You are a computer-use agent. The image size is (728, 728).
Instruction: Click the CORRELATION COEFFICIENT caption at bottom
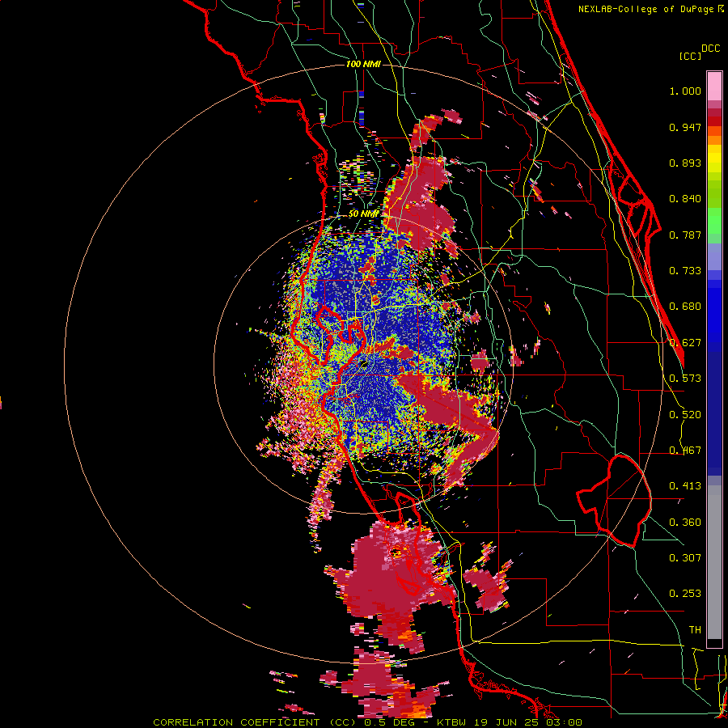367,722
